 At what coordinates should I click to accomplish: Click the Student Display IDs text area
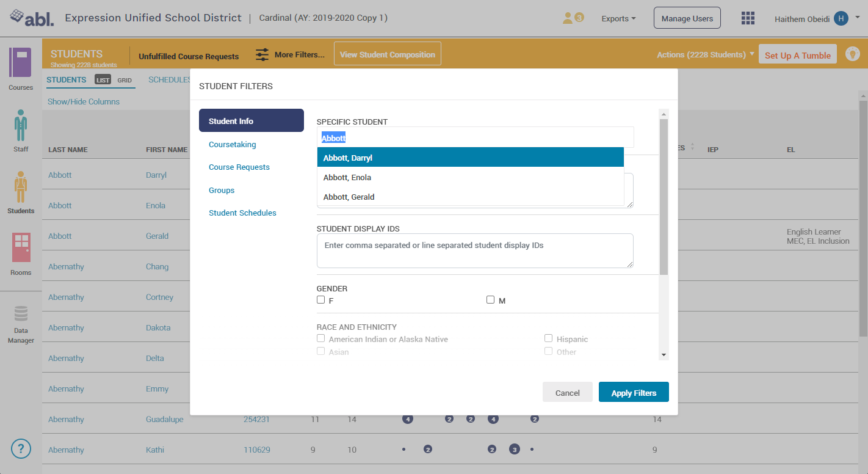[474, 250]
